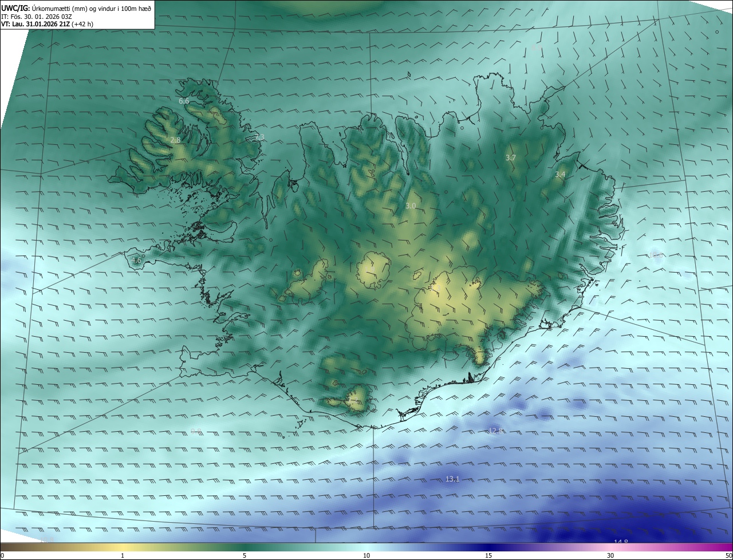The width and height of the screenshot is (733, 560).
Task: Click the 1 tick on the color scale
Action: coord(123,555)
